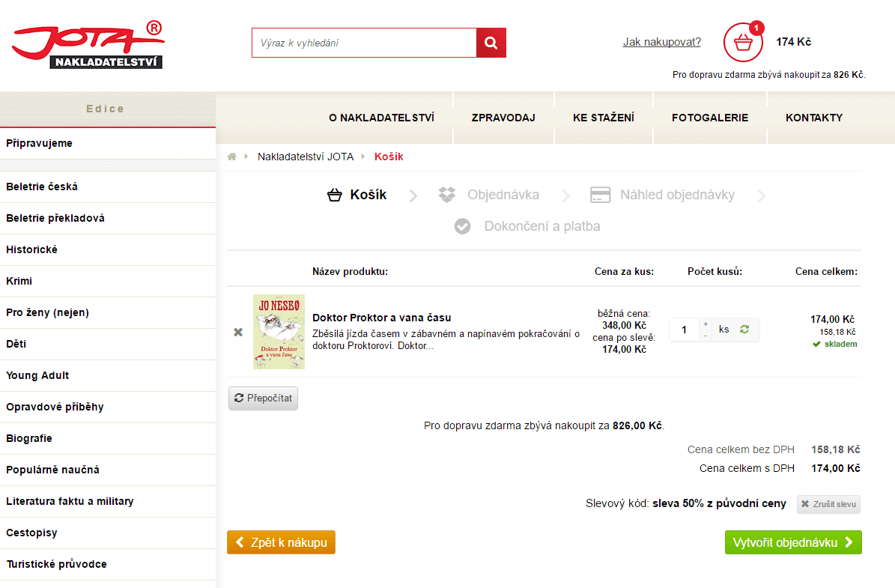Open Young Adult sidebar category
The image size is (895, 588).
pyautogui.click(x=108, y=375)
